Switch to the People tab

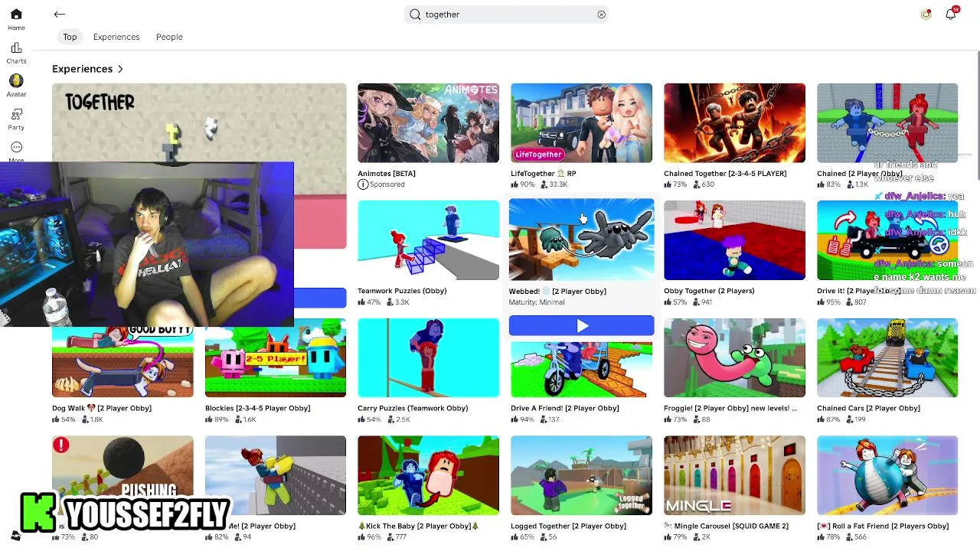(169, 37)
